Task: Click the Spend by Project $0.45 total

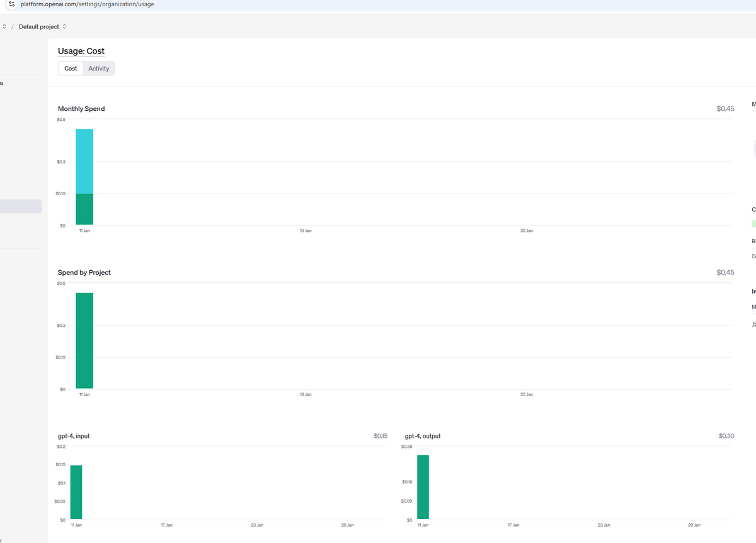Action: (725, 273)
